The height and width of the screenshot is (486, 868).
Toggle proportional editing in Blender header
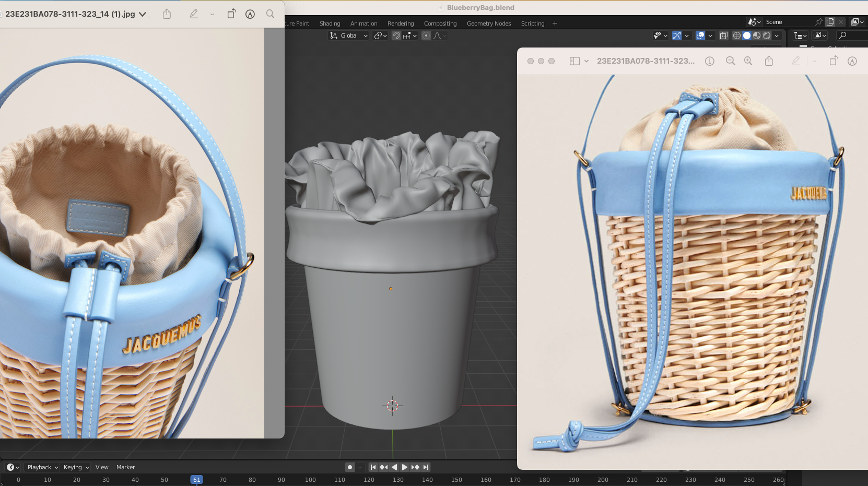coord(426,35)
